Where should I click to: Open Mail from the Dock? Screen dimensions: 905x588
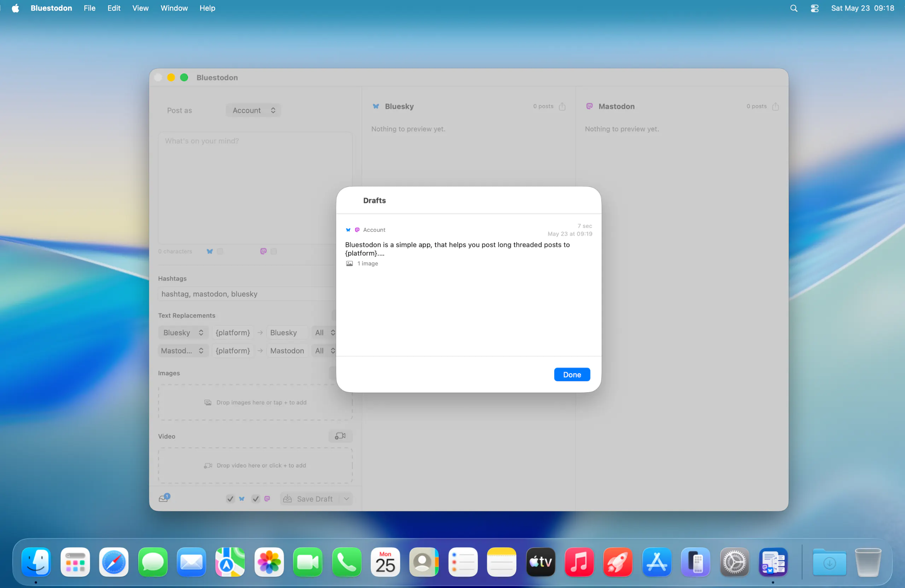191,562
